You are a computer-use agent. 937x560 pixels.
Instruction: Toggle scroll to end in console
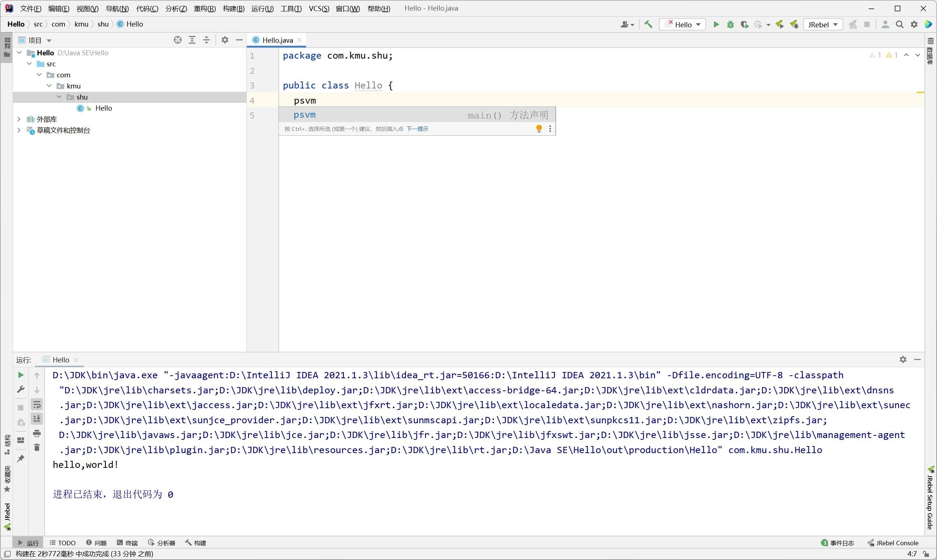tap(37, 418)
